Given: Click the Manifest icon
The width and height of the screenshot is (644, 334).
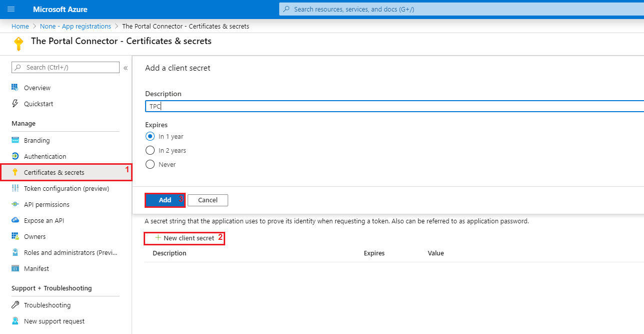Looking at the screenshot, I should point(15,268).
